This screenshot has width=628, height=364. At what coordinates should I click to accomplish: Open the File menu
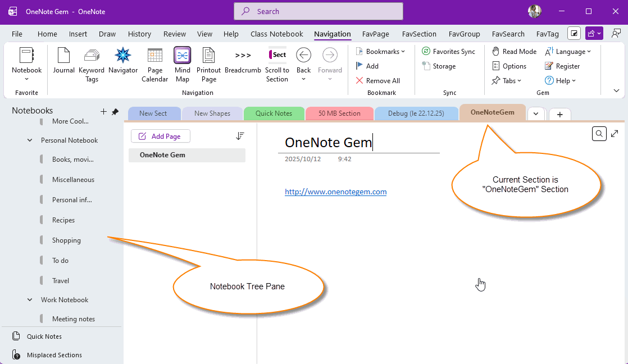(17, 34)
